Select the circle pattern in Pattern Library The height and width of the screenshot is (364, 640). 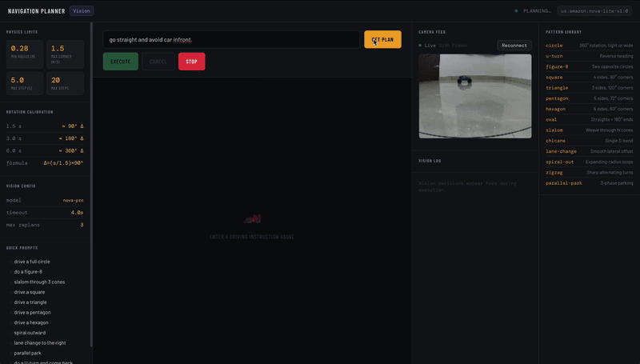point(590,46)
